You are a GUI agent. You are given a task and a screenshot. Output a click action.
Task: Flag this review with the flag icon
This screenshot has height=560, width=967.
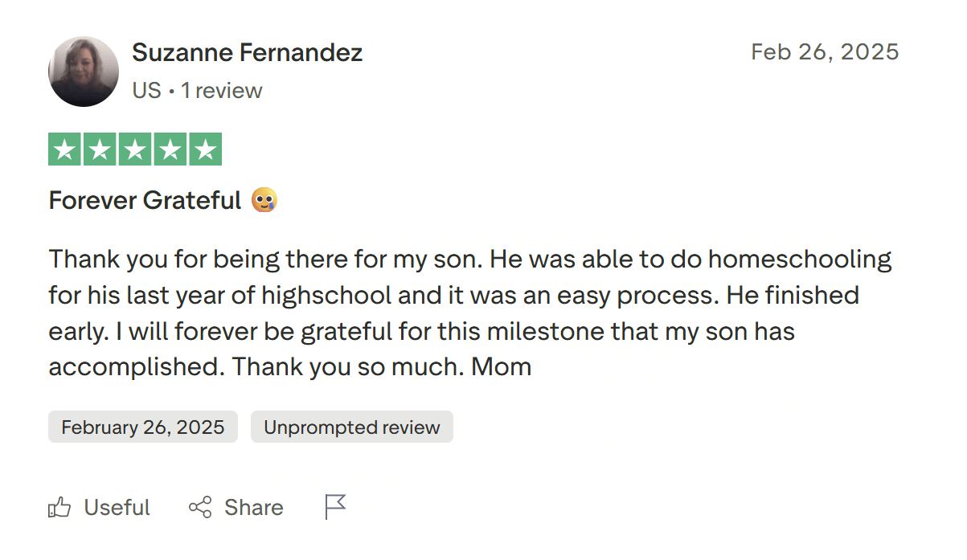[335, 507]
